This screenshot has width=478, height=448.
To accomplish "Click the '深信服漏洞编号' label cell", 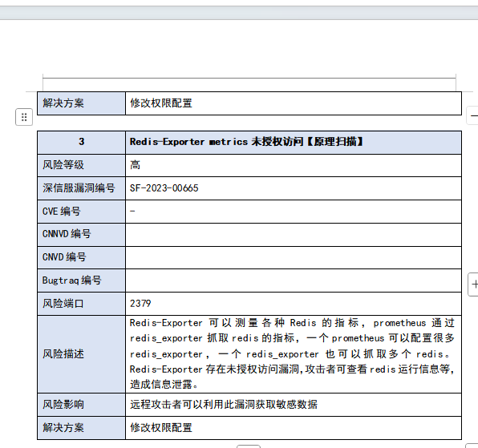I will [x=81, y=188].
